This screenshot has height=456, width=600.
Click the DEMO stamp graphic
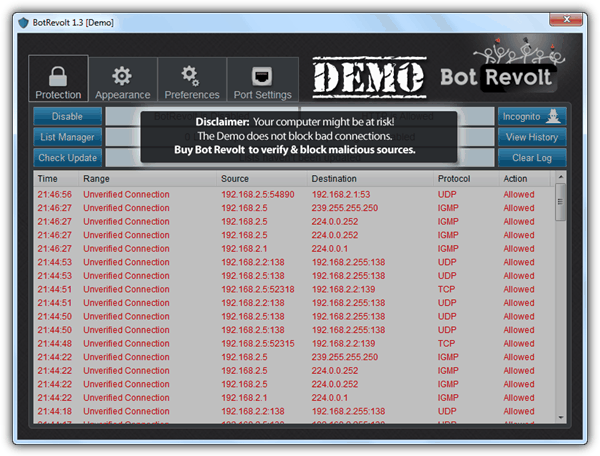(x=369, y=78)
